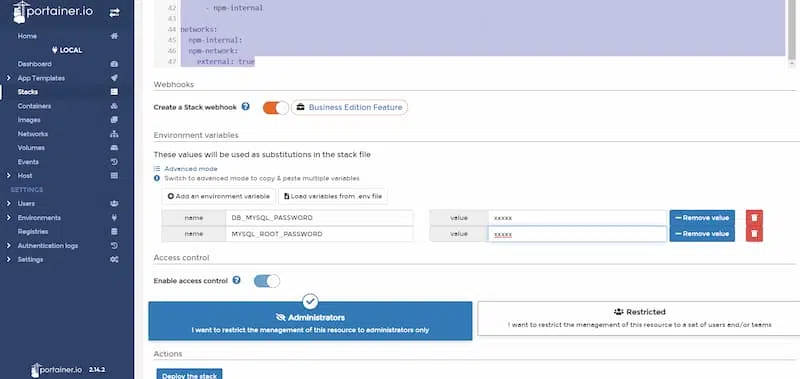
Task: Click help icon beside Create a Stack webhook
Action: 245,107
